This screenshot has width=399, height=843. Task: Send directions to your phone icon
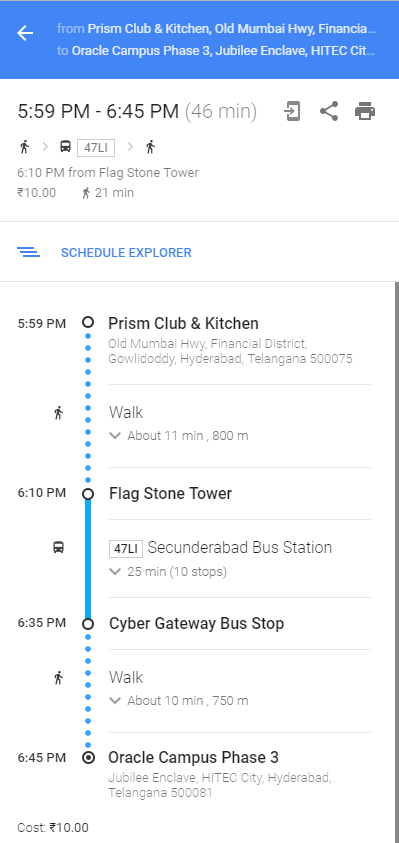coord(292,111)
